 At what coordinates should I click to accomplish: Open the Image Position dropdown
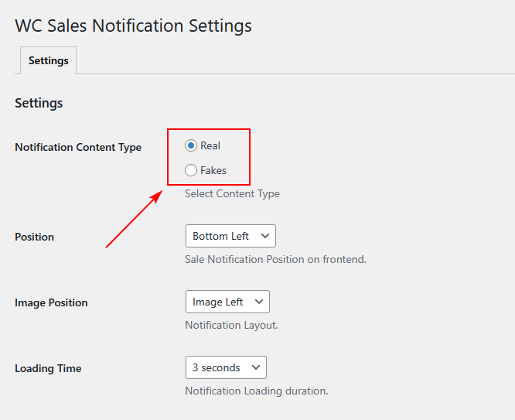(227, 302)
